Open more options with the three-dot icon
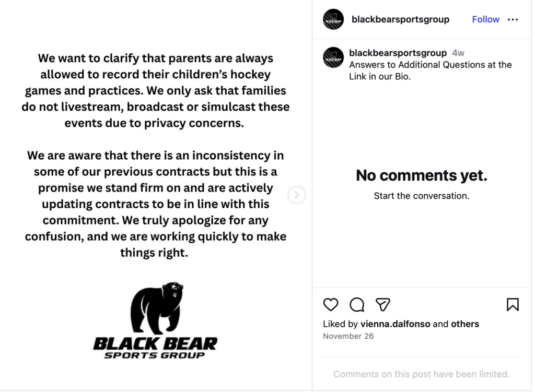This screenshot has width=535, height=392. coord(513,19)
